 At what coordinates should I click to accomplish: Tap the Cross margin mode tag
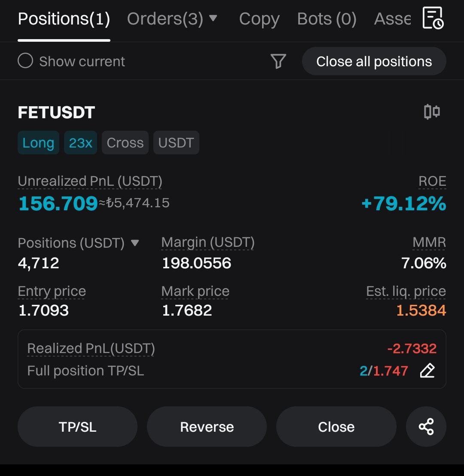click(125, 143)
